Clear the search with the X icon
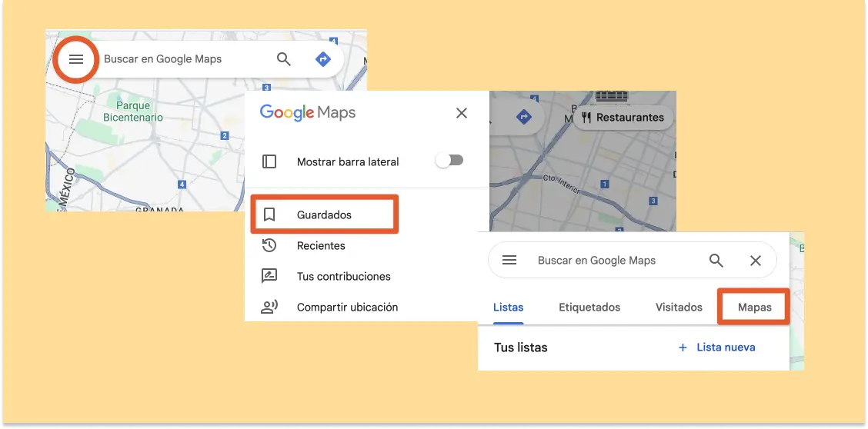868x429 pixels. pyautogui.click(x=756, y=261)
